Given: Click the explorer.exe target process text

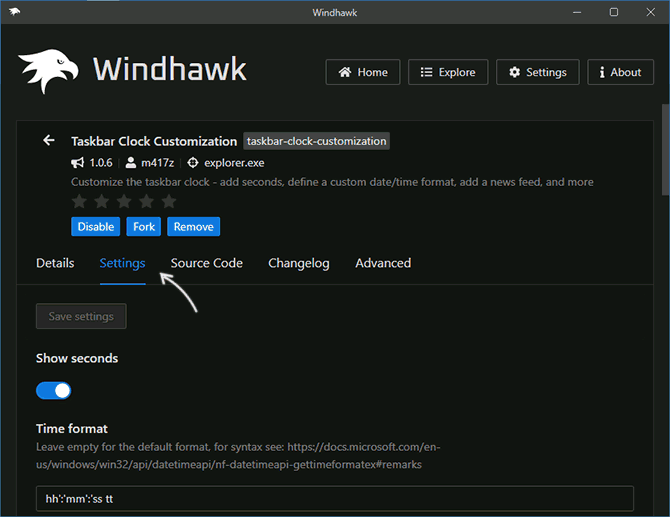Looking at the screenshot, I should [234, 163].
